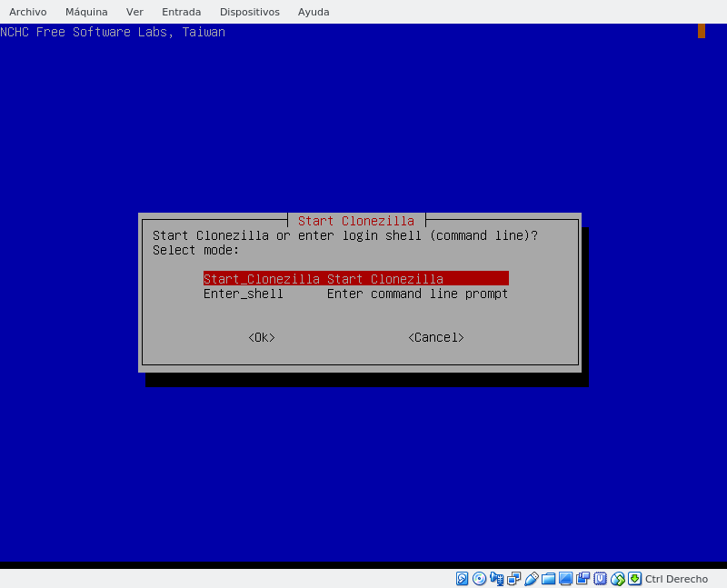Click the <Cancel> button
The image size is (727, 588).
click(x=436, y=337)
